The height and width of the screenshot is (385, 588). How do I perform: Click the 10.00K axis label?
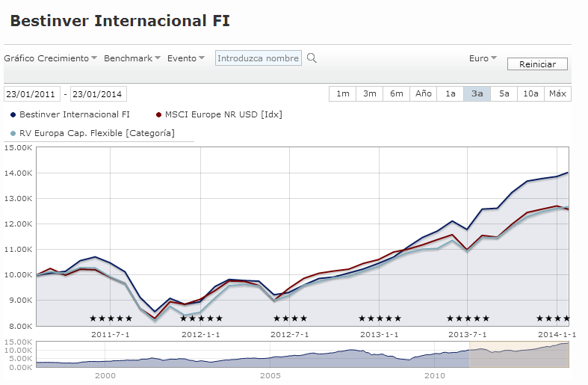19,274
